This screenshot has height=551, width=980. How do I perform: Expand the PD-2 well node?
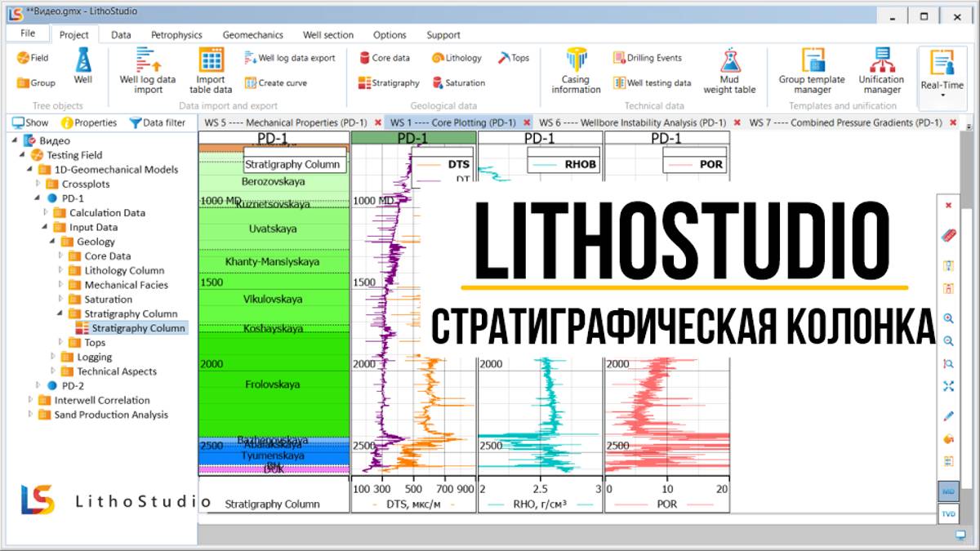coord(38,385)
